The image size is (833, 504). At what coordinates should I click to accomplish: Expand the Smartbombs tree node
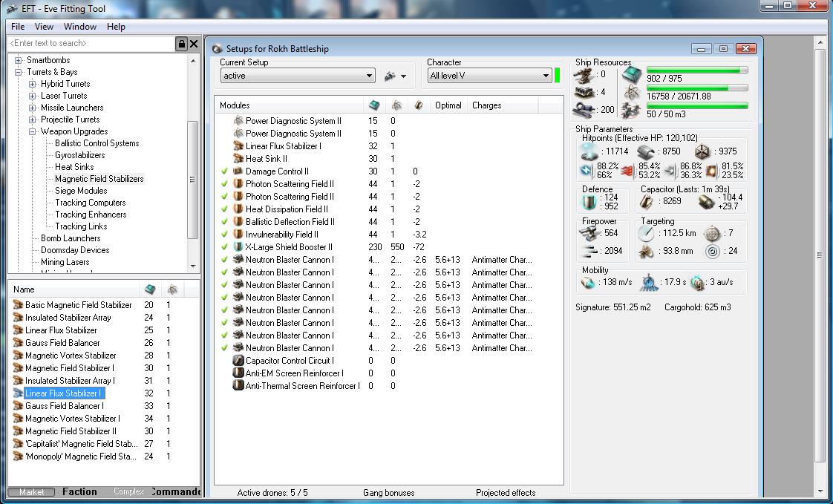click(x=19, y=60)
